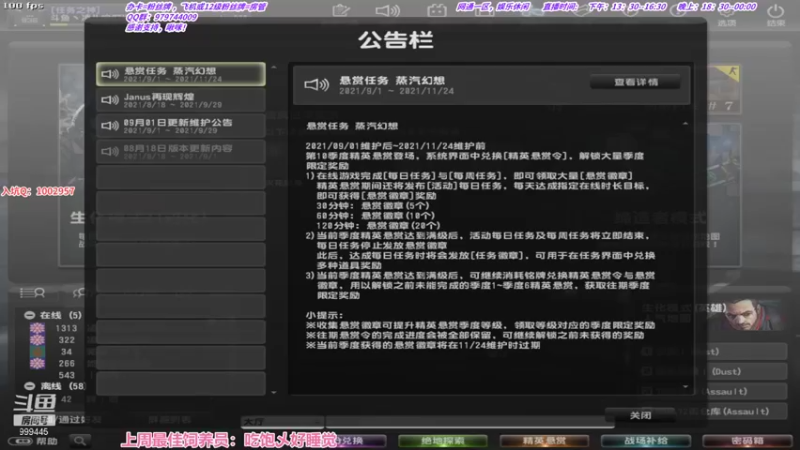
Task: Click the speaker icon beside Janus再现辉煌
Action: coord(110,100)
